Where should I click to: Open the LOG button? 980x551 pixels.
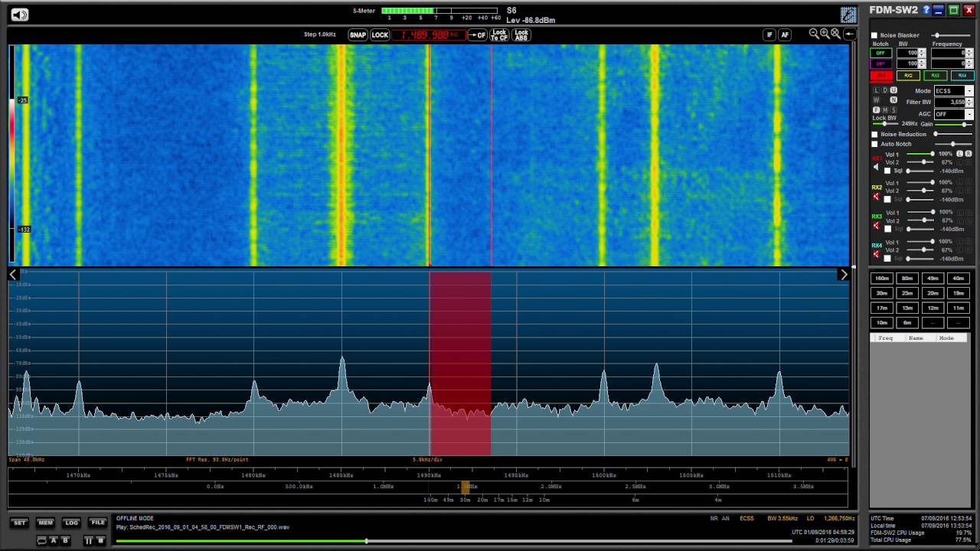(x=71, y=523)
